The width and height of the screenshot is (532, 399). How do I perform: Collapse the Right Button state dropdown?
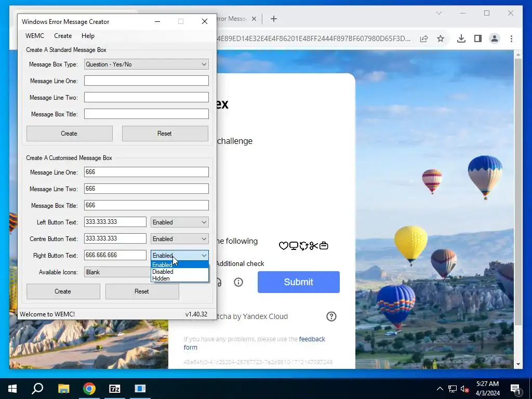(x=179, y=256)
